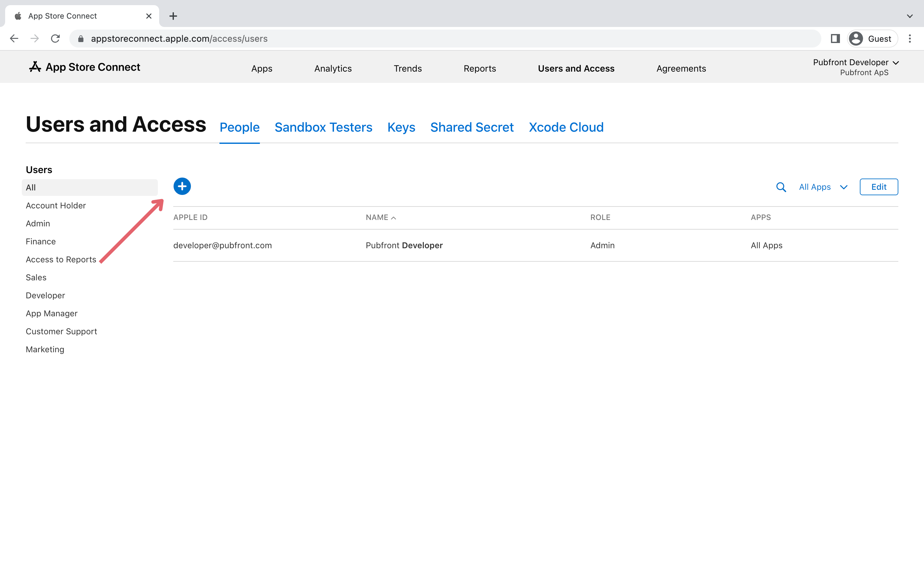Go back in browser history
Image resolution: width=924 pixels, height=578 pixels.
[x=14, y=39]
